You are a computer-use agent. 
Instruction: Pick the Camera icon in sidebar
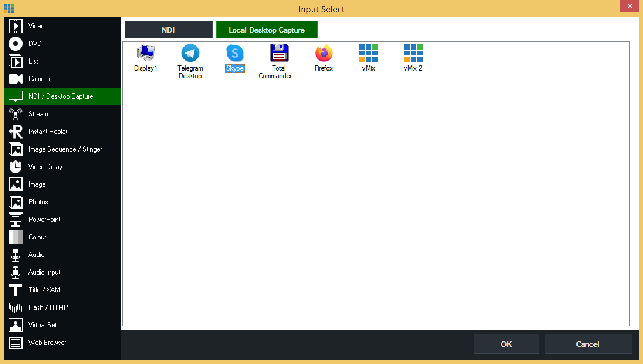click(16, 79)
